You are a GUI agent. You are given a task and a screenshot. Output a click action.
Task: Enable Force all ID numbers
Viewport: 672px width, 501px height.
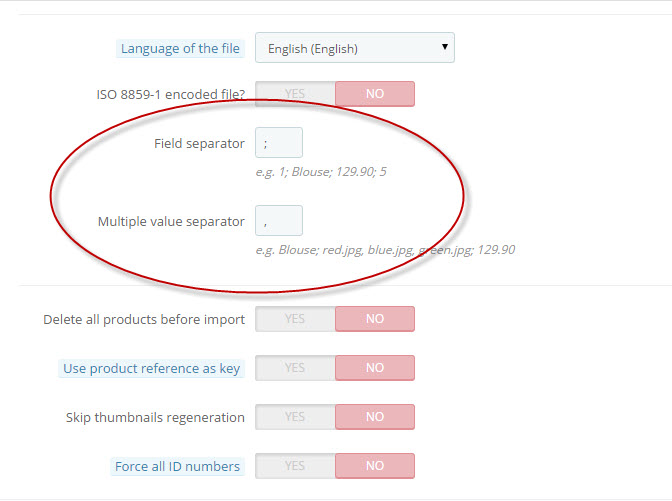(x=295, y=466)
